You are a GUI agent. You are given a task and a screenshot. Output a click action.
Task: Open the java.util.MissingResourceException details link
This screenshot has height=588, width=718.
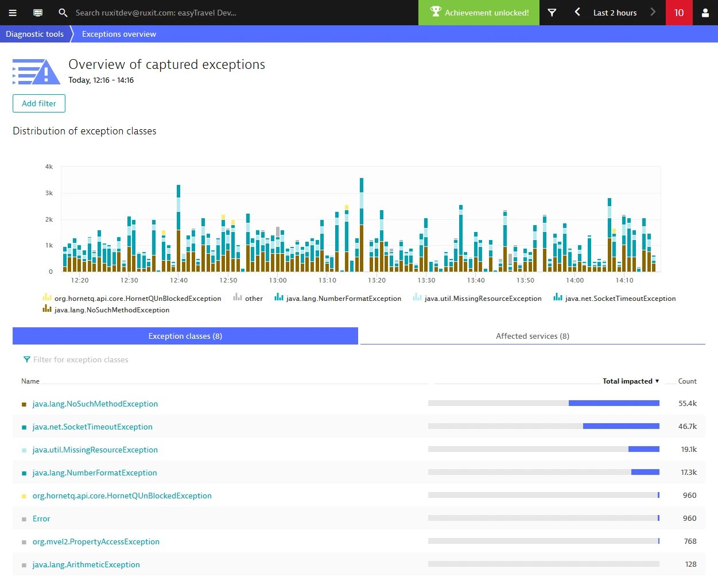[95, 450]
